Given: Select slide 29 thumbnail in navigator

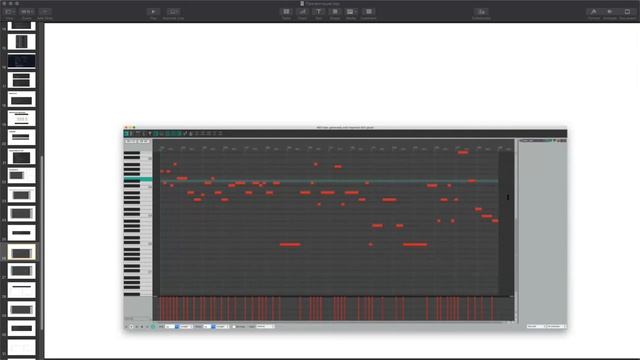Looking at the screenshot, I should 21,309.
